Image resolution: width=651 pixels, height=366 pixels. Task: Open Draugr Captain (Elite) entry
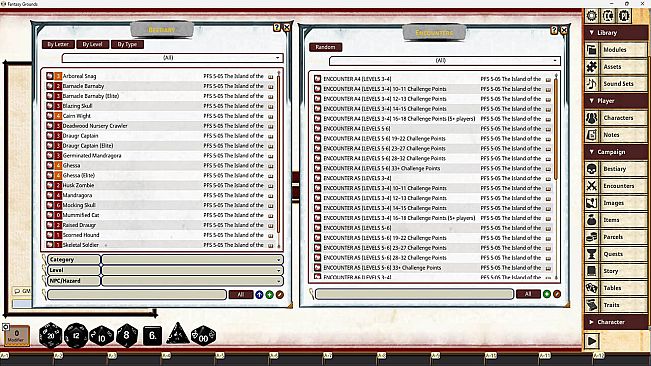click(159, 146)
